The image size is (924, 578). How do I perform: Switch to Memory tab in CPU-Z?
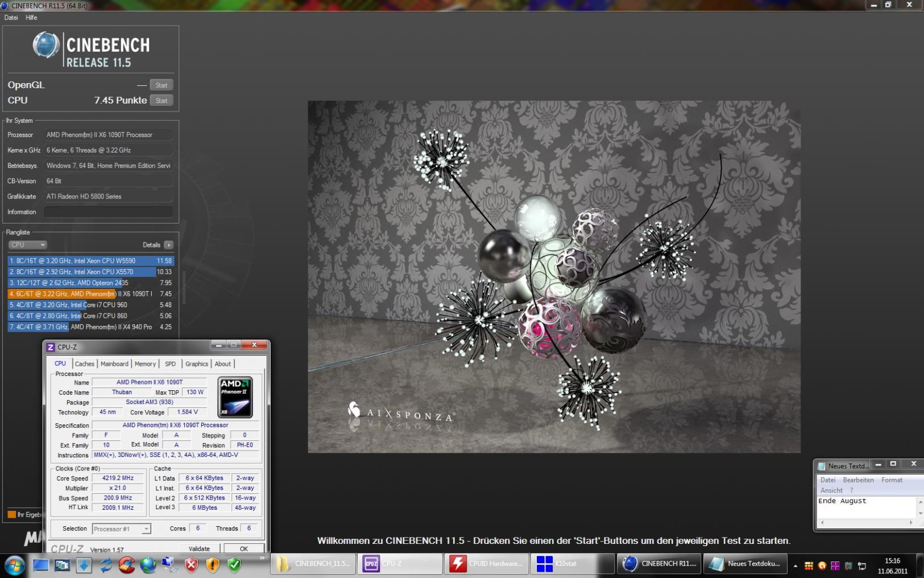tap(145, 364)
